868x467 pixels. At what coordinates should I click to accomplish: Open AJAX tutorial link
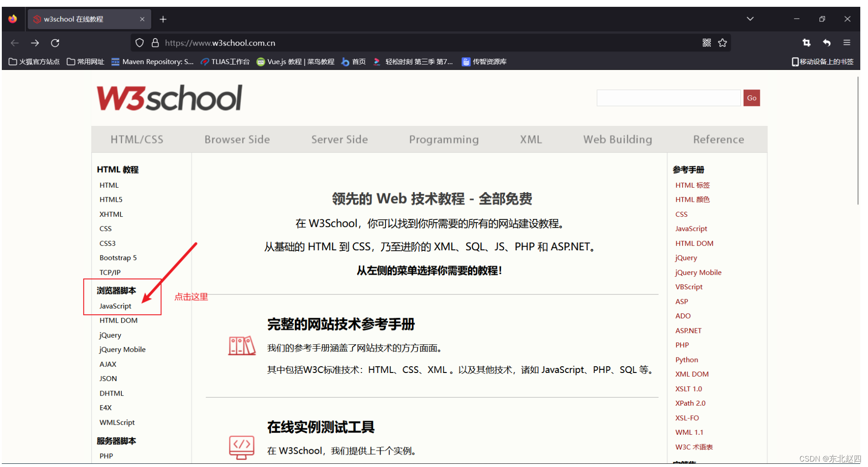coord(108,364)
